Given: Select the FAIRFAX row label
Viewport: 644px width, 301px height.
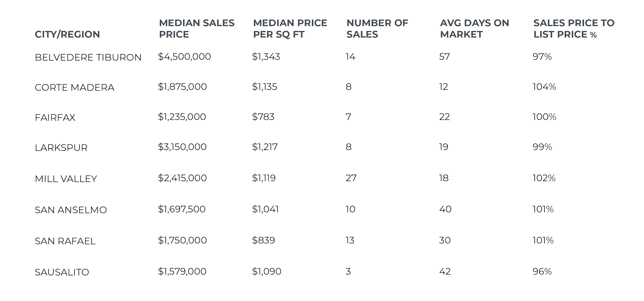Looking at the screenshot, I should (55, 118).
